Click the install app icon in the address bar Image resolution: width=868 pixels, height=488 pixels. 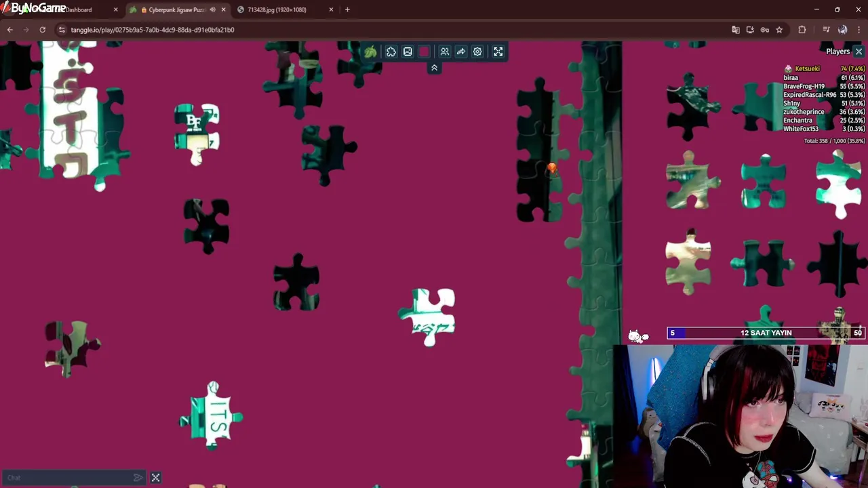click(750, 30)
